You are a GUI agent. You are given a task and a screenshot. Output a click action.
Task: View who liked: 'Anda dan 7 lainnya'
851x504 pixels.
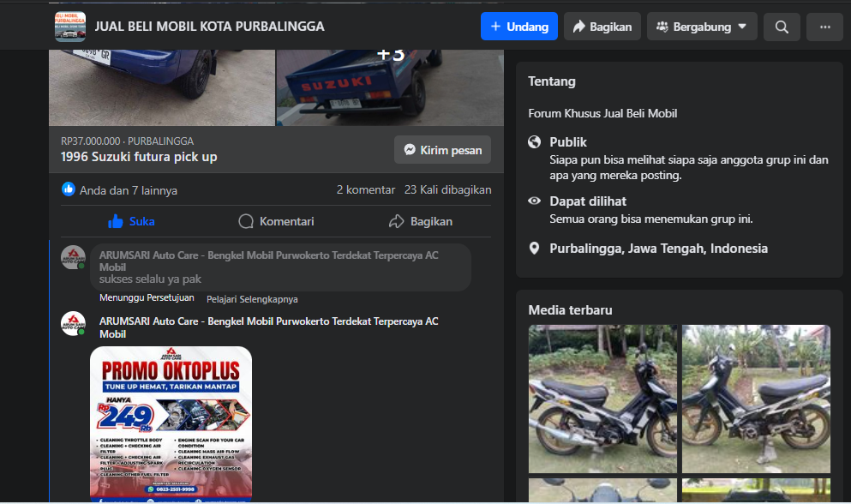point(129,190)
